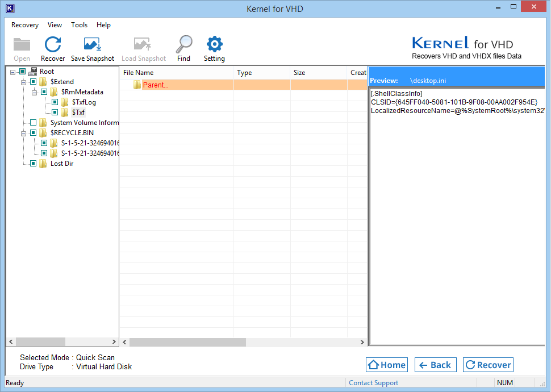Screen dimensions: 551x392
Task: Click the System Volume Information folder icon
Action: 43,123
